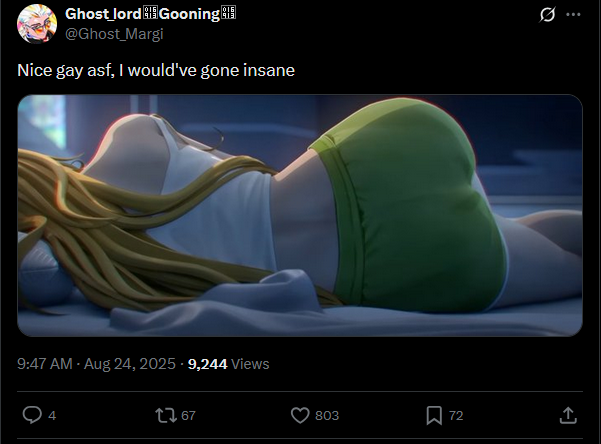Click the 9:47 AM timestamp
The image size is (601, 444).
(x=45, y=363)
